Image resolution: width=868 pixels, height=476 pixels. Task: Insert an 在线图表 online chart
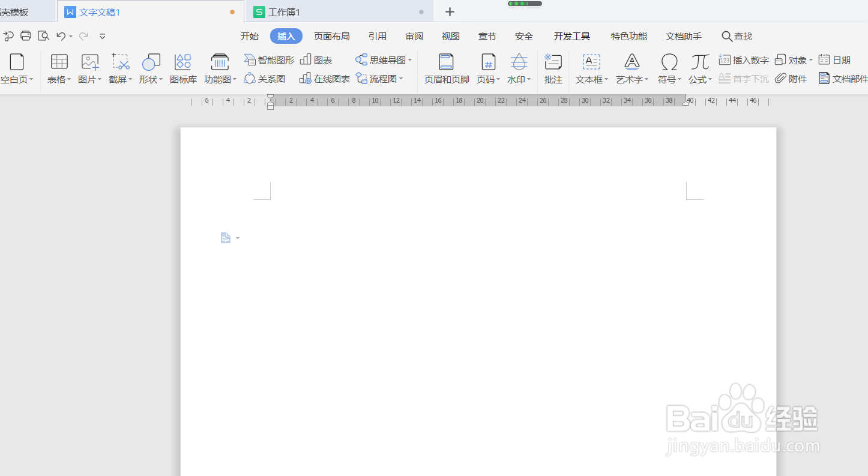point(325,79)
